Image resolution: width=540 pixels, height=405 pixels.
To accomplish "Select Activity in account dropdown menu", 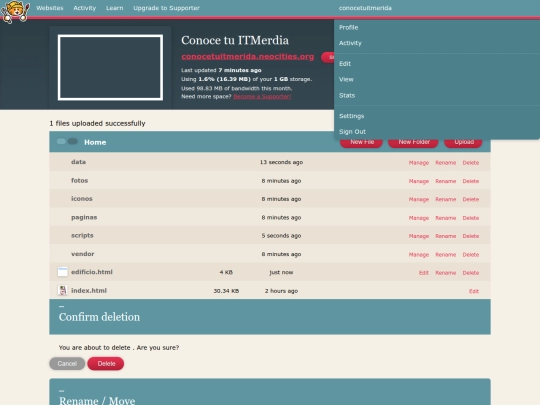I will 350,43.
